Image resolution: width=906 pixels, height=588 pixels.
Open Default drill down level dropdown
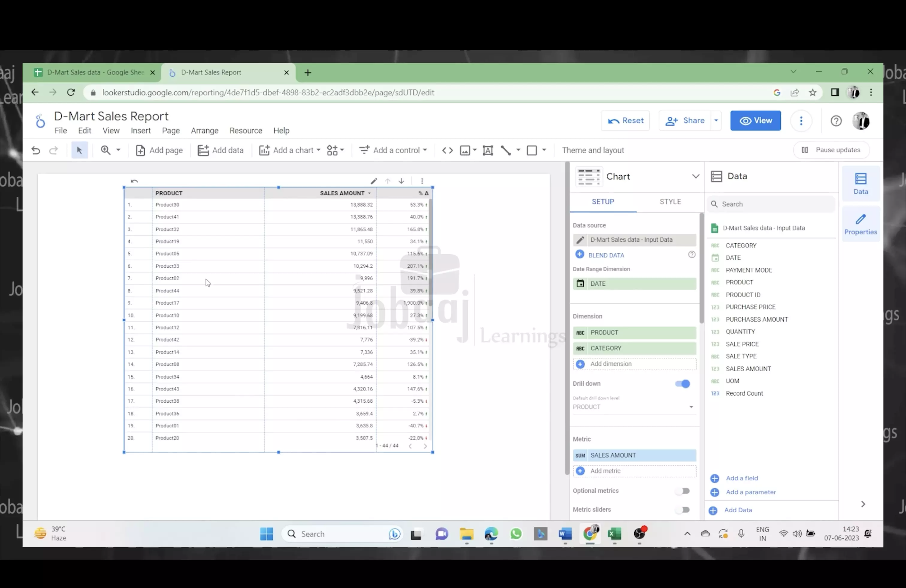(x=634, y=407)
